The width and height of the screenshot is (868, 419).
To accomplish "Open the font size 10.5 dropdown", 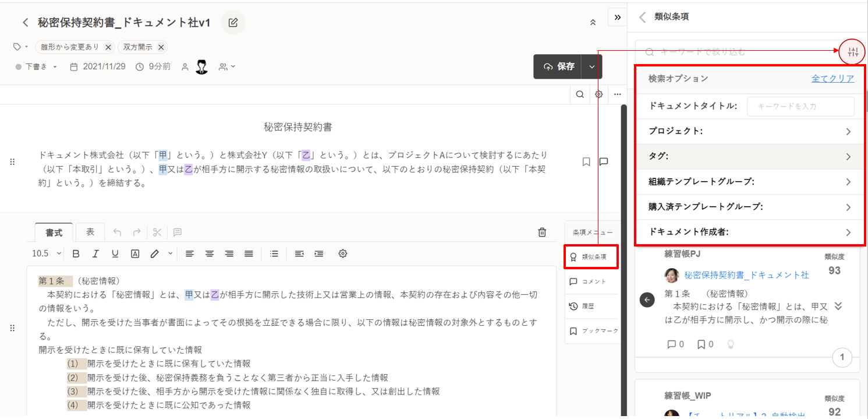I will click(x=47, y=253).
